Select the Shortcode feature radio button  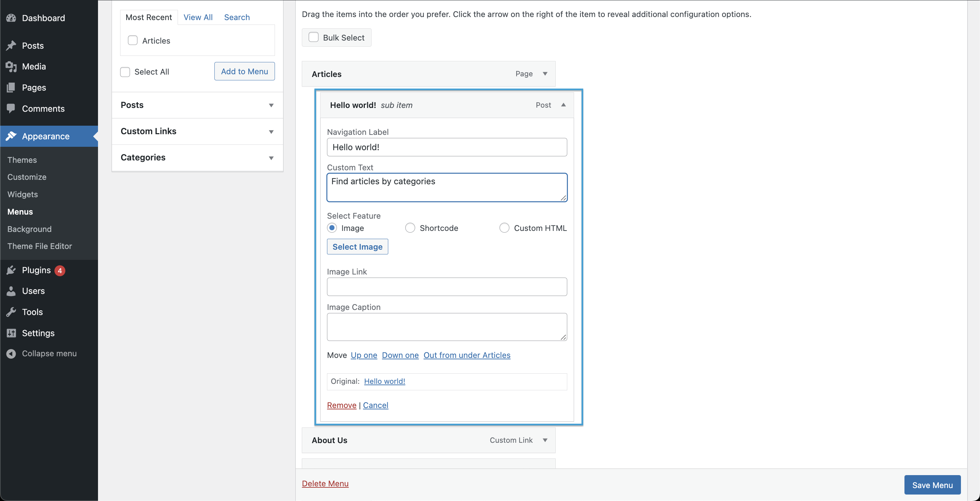click(410, 228)
